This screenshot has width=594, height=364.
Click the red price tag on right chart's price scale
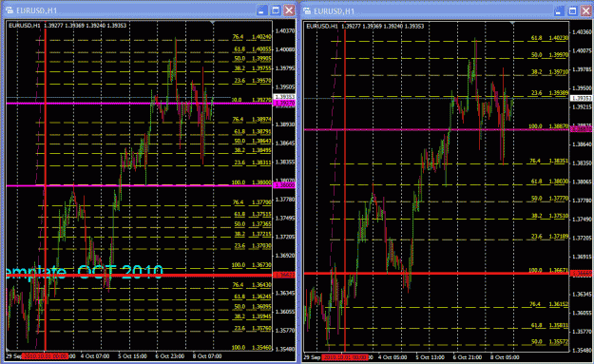(x=581, y=273)
